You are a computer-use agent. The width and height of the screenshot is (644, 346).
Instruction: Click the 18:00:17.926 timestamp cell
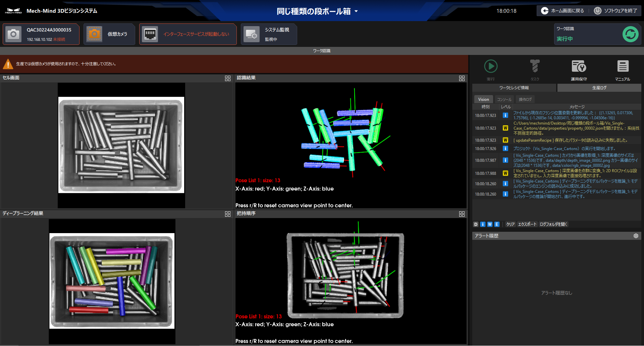point(485,149)
